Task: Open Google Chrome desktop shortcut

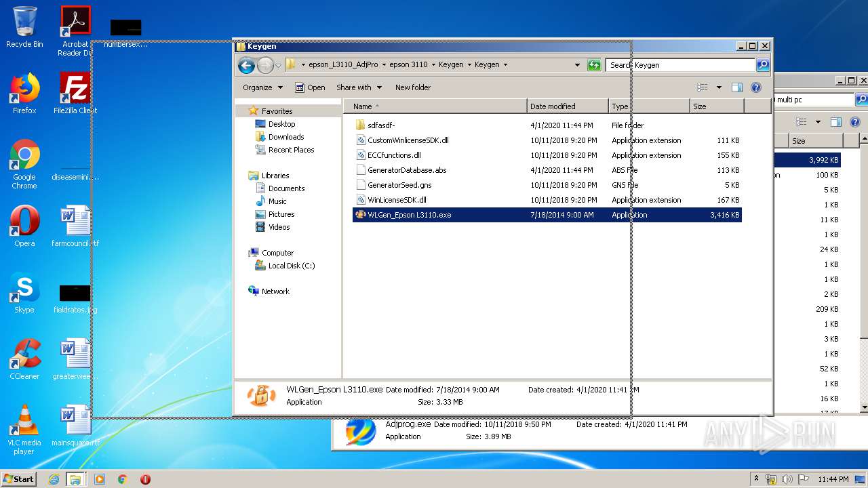Action: pos(24,164)
